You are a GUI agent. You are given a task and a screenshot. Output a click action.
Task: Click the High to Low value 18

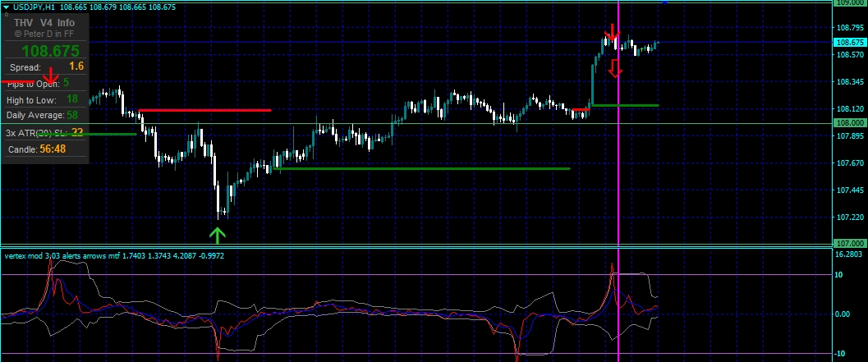72,99
